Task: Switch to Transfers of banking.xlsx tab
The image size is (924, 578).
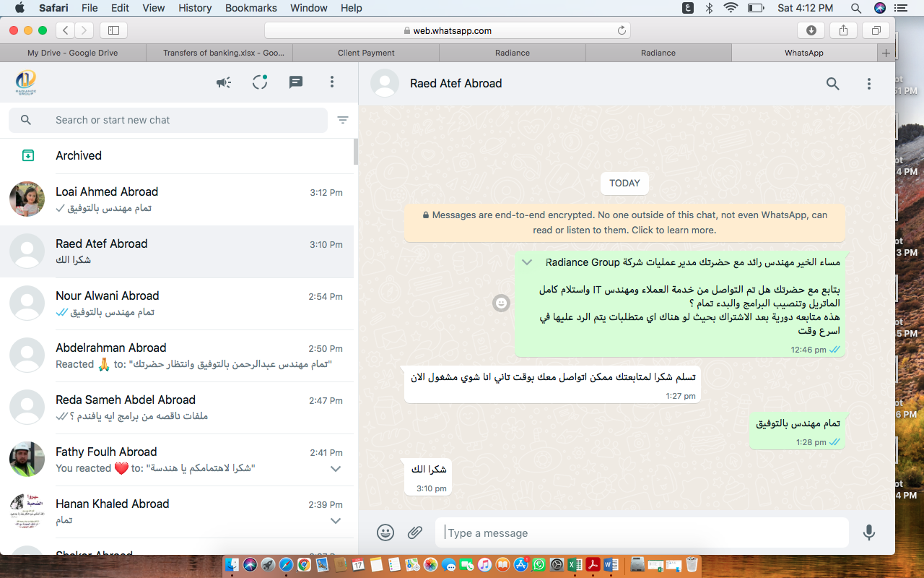Action: [x=219, y=53]
